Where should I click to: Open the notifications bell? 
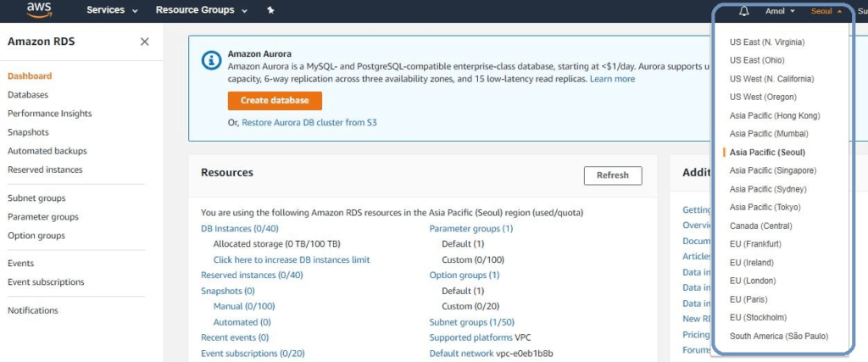point(744,11)
